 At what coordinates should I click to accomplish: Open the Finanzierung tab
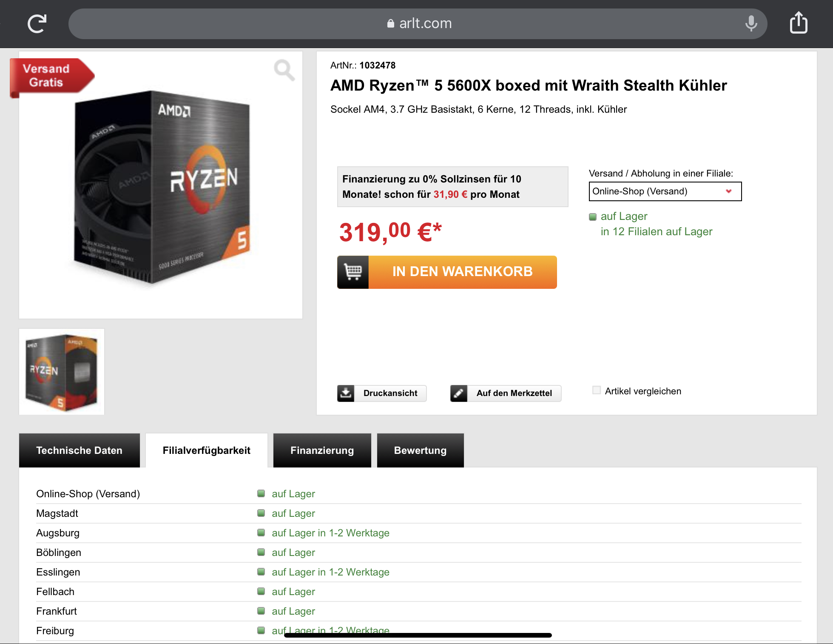point(322,450)
